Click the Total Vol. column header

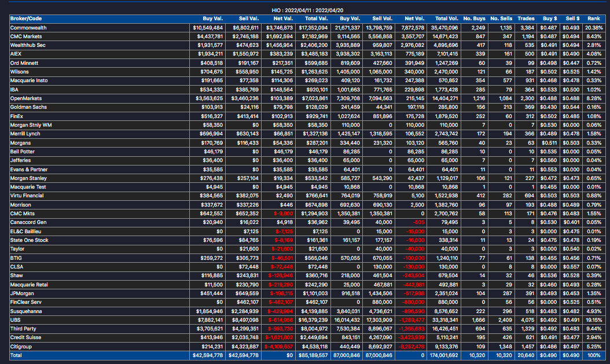[447, 19]
